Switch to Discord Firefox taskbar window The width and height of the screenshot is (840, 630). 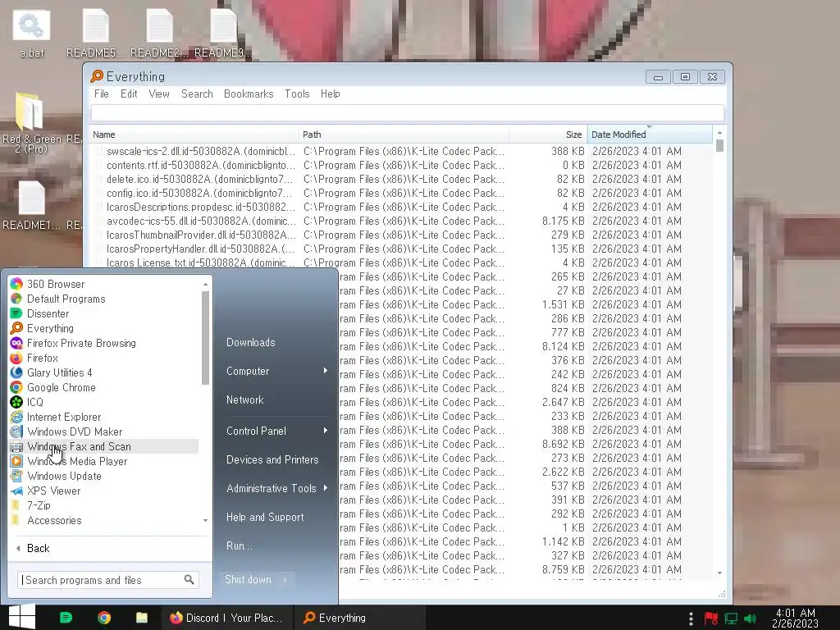[x=227, y=618]
